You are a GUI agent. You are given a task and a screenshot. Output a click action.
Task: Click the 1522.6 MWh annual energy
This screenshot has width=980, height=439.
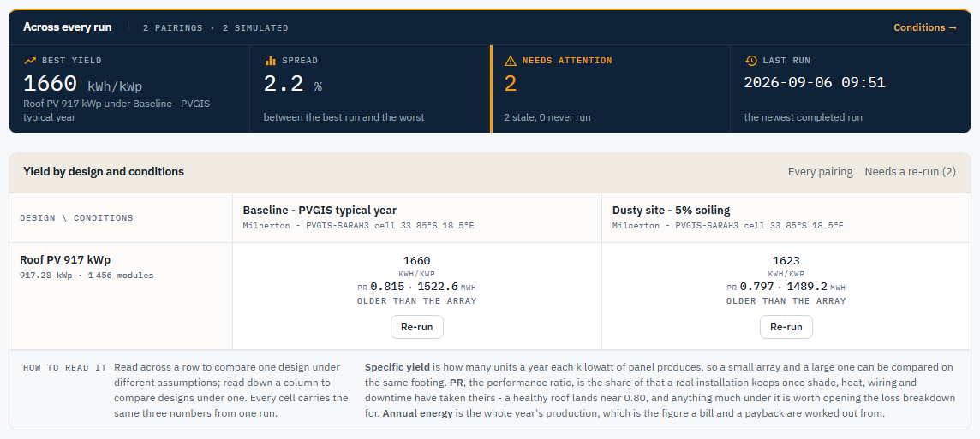pyautogui.click(x=447, y=287)
